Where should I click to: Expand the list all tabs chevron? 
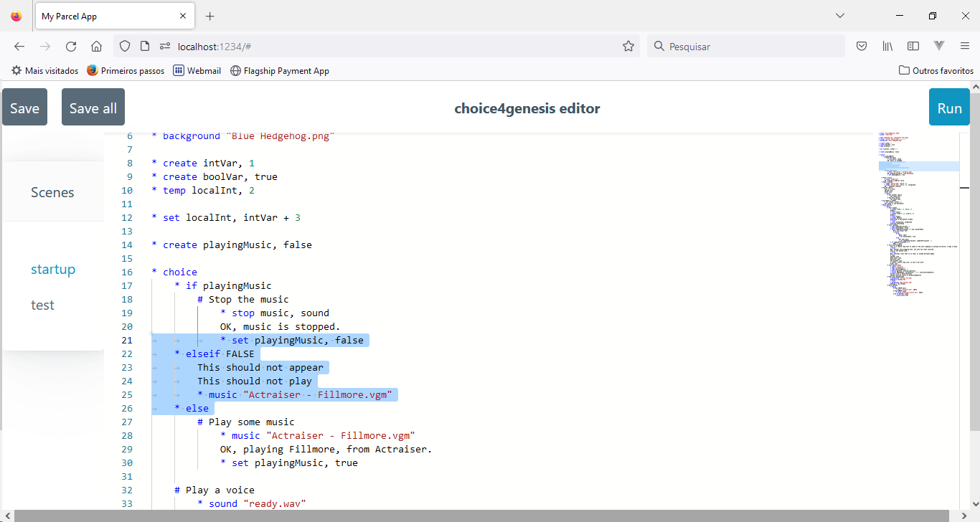click(840, 16)
